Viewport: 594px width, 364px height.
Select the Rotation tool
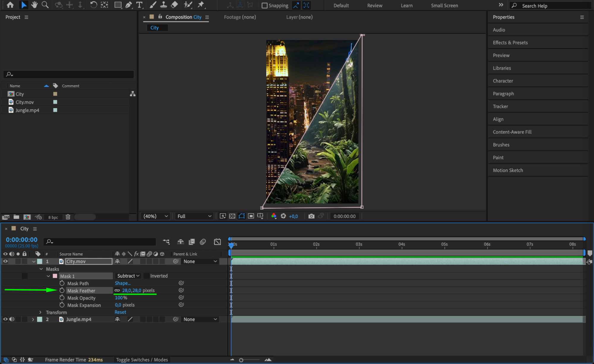click(93, 5)
